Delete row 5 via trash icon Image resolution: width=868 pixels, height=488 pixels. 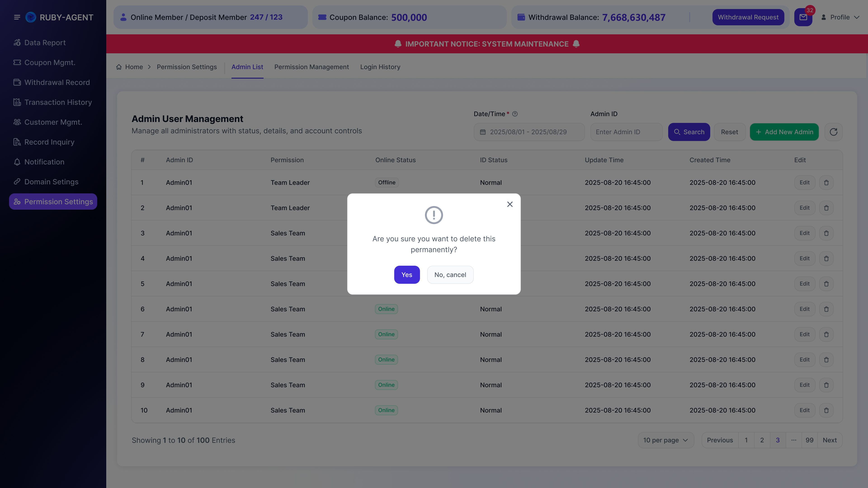click(x=826, y=284)
